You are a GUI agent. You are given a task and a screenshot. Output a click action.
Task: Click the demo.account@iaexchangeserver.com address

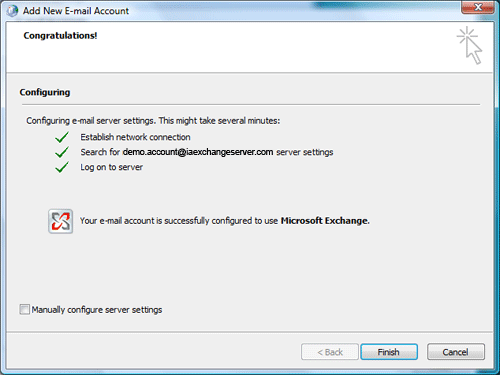click(198, 152)
